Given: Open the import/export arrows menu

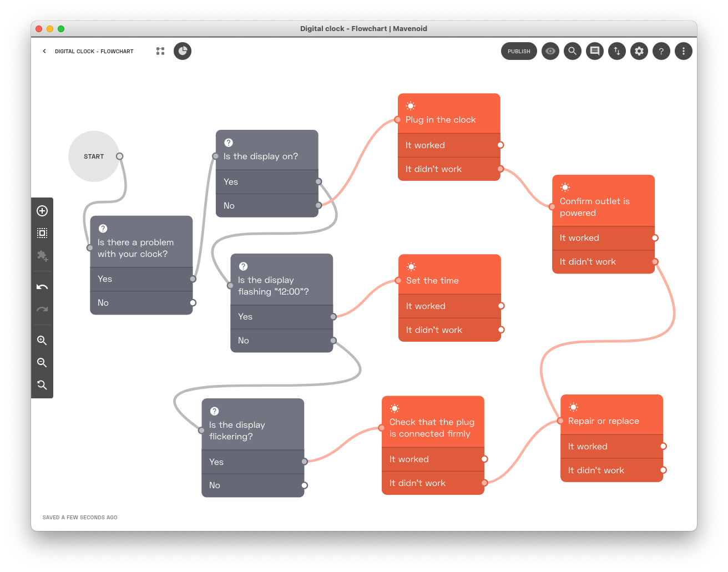Looking at the screenshot, I should coord(616,51).
